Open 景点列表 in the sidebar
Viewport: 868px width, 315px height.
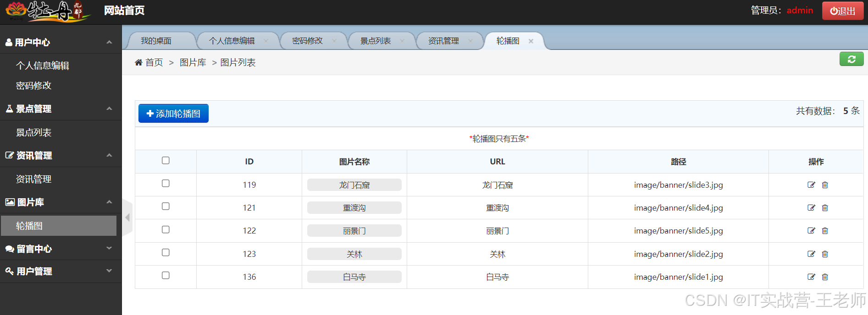tap(33, 132)
